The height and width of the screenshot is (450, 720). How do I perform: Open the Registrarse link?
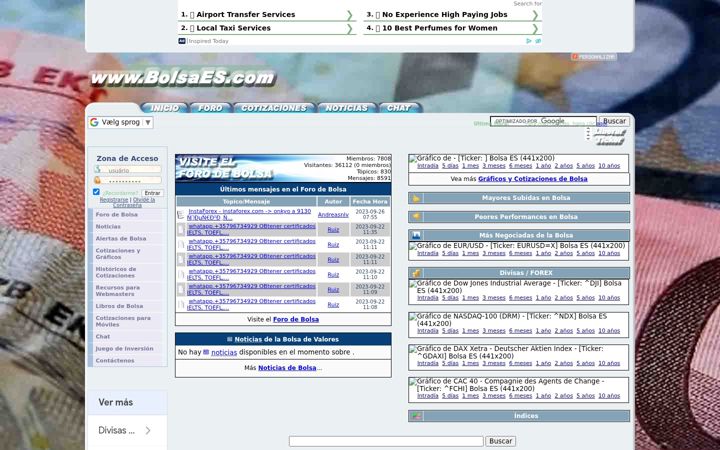tap(114, 200)
